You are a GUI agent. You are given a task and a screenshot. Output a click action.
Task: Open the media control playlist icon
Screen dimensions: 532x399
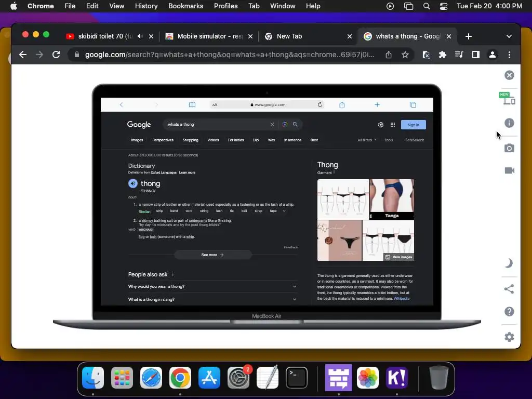(459, 55)
